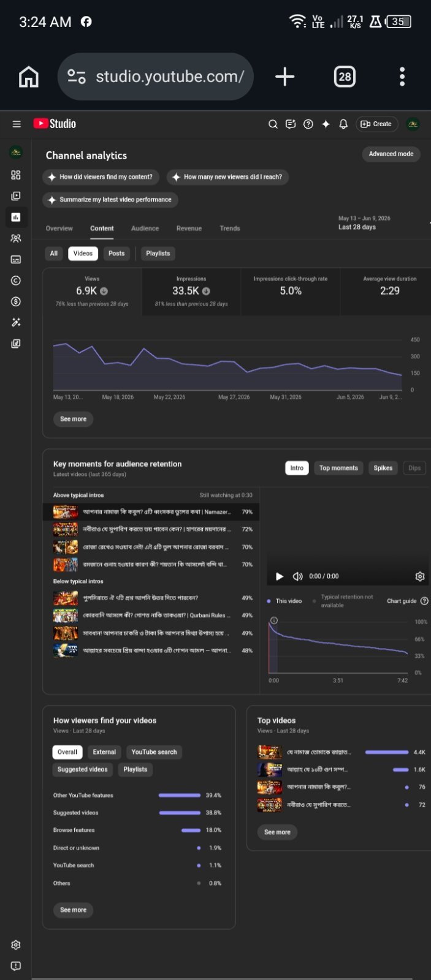Open the Last 28 days date range dropdown
The image size is (431, 980).
point(383,223)
